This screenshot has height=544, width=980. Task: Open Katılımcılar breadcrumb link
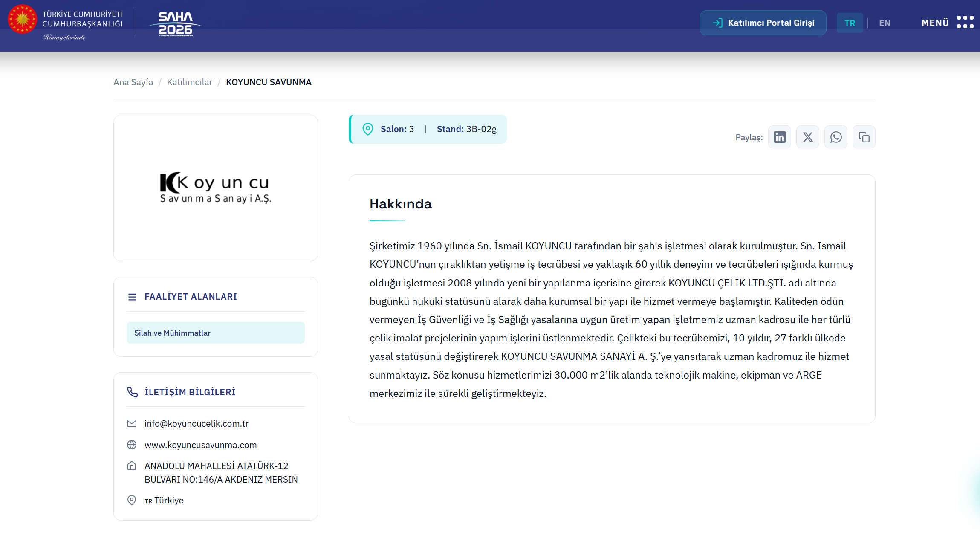coord(189,82)
